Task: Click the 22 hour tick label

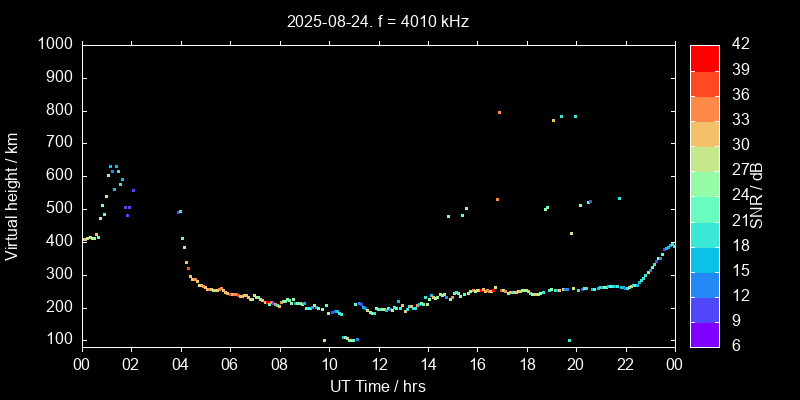Action: click(x=625, y=364)
